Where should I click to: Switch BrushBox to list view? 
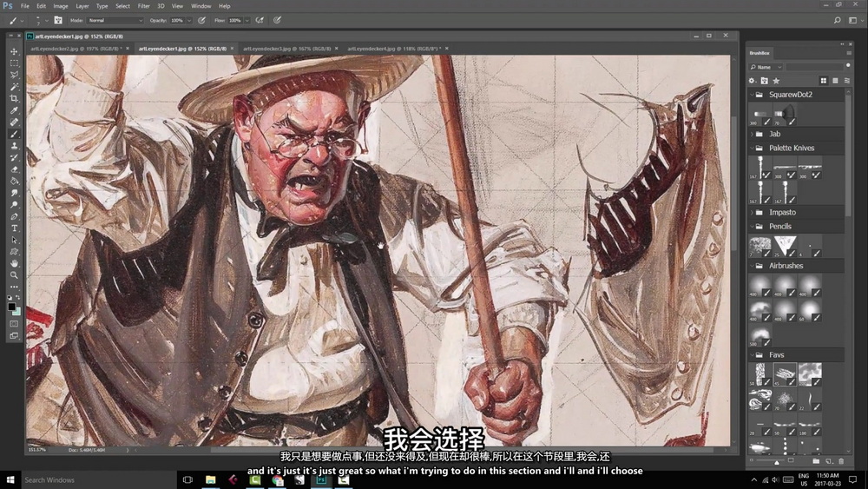835,81
